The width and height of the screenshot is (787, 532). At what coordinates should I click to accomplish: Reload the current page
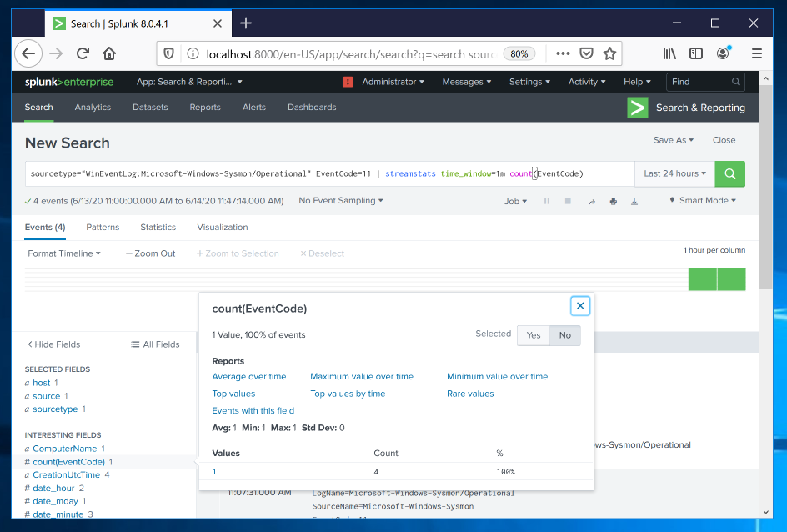[83, 53]
